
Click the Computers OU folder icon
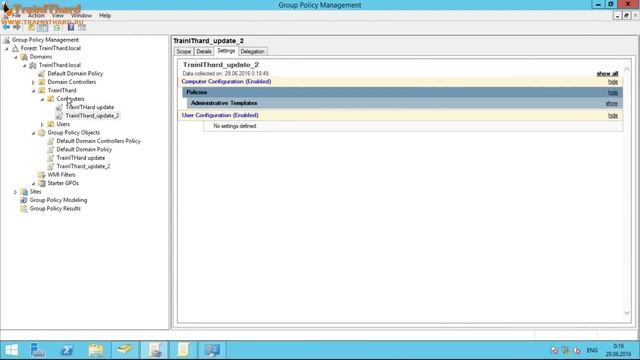click(x=51, y=99)
